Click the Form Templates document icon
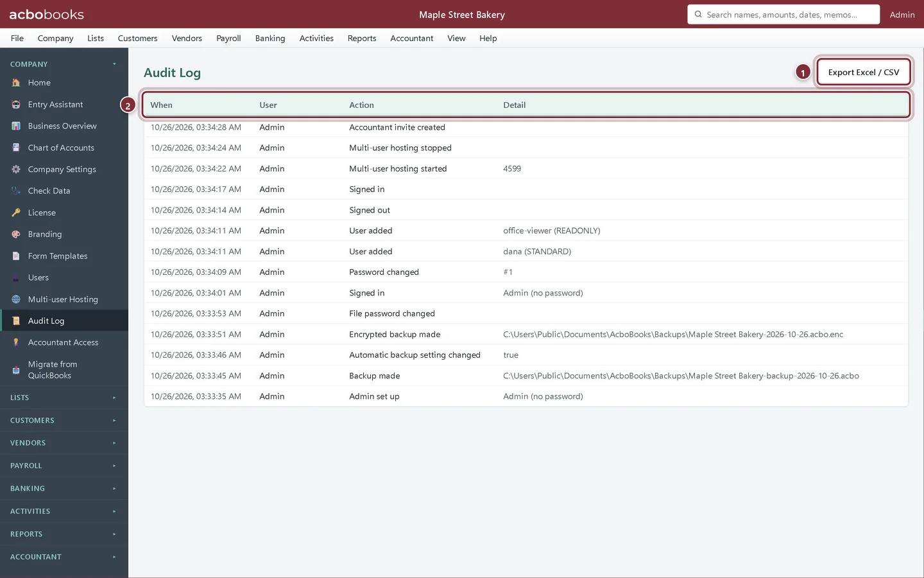The width and height of the screenshot is (924, 578). pyautogui.click(x=16, y=256)
